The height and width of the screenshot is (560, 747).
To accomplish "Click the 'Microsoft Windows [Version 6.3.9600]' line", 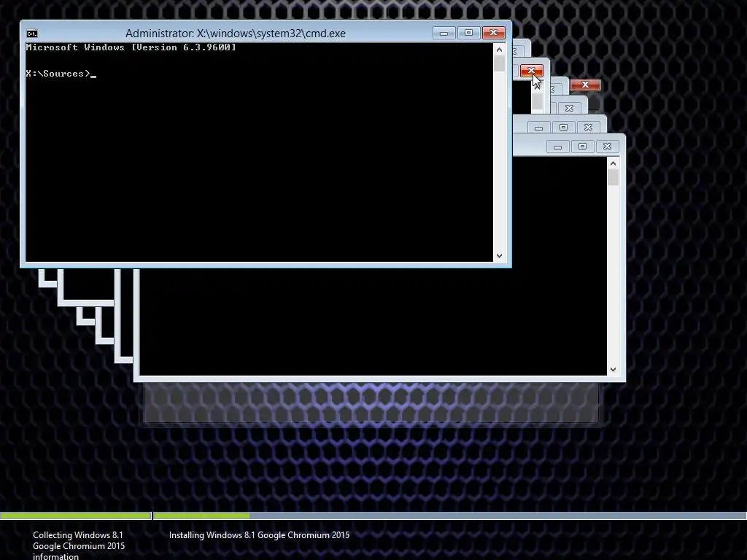I will tap(131, 47).
